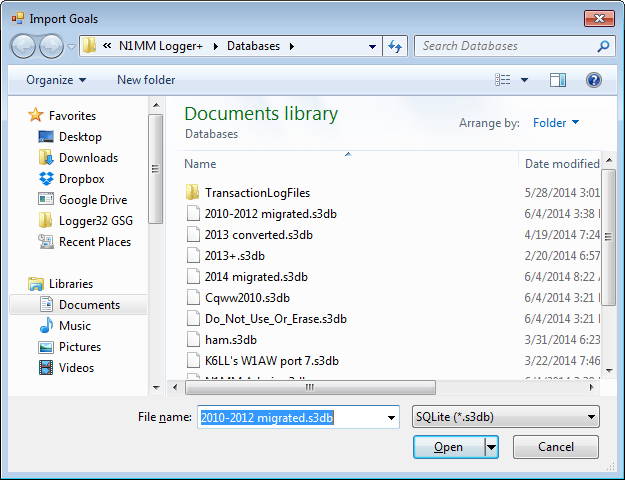Click the Forward navigation arrow
Screen dimensions: 625x480
51,47
